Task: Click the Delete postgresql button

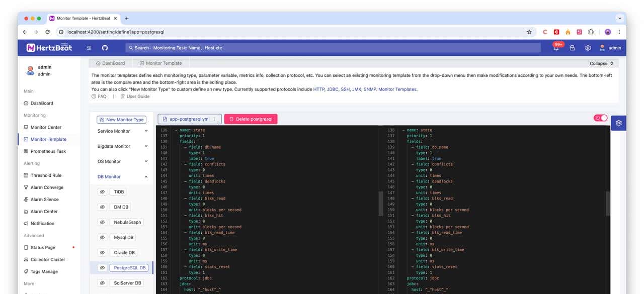Action: [251, 119]
